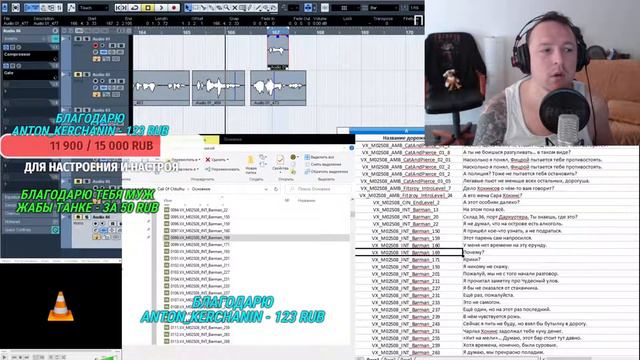Record-enable the Audio 02 track

click(x=96, y=81)
